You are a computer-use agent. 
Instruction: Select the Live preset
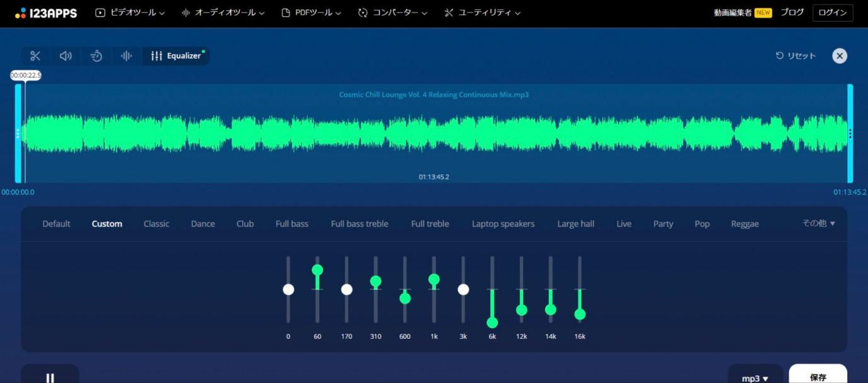coord(624,224)
